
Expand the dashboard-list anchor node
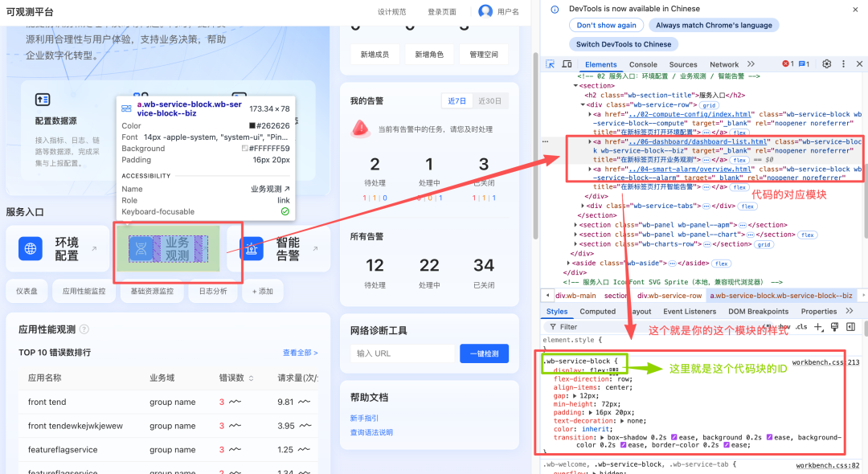pyautogui.click(x=590, y=141)
